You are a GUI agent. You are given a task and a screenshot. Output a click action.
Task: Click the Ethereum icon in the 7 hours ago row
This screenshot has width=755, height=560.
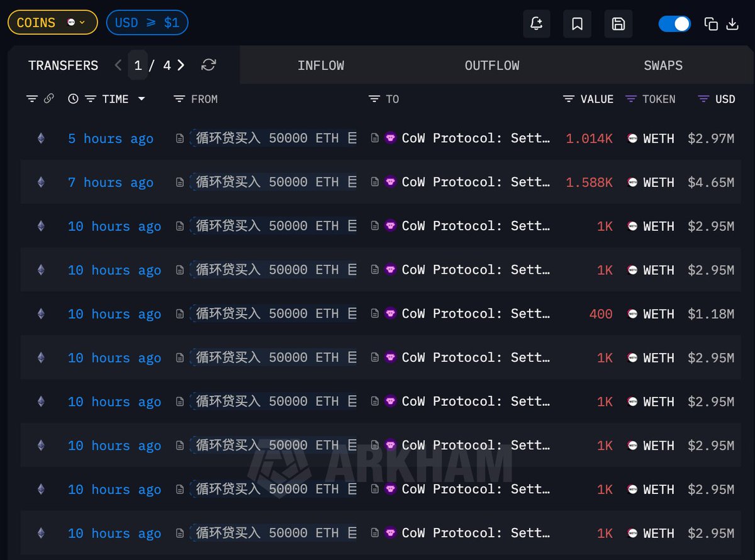[x=41, y=182]
